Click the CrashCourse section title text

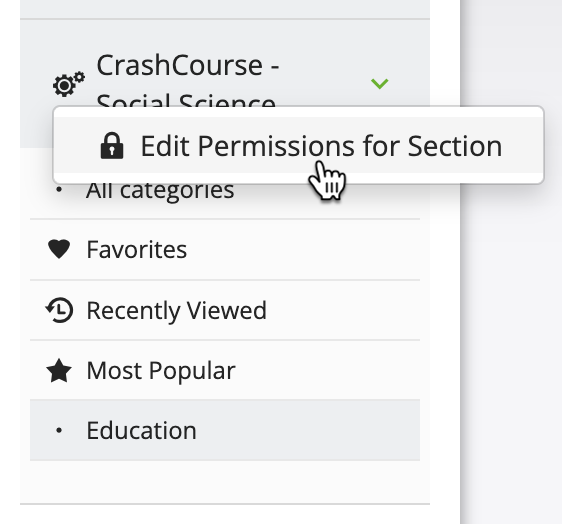point(188,65)
